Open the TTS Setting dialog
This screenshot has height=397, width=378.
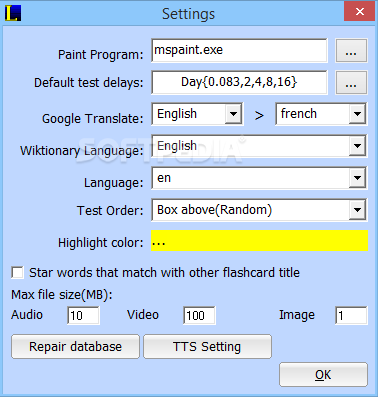pyautogui.click(x=207, y=347)
